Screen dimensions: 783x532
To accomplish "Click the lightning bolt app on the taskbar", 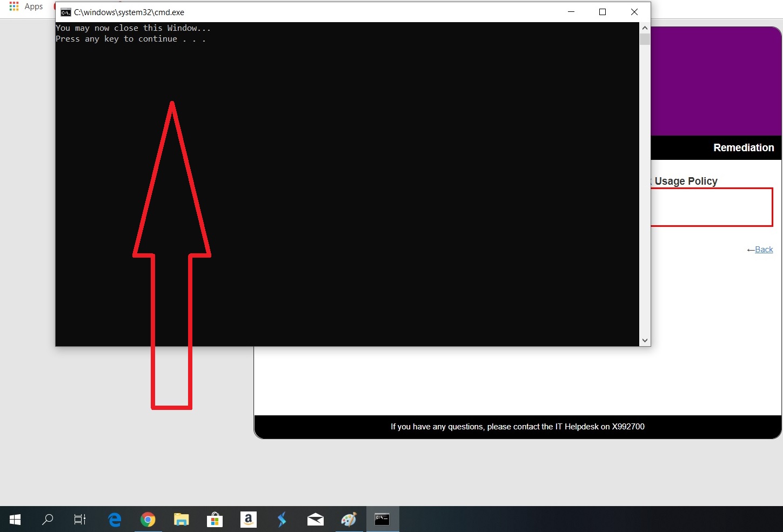I will tap(282, 520).
